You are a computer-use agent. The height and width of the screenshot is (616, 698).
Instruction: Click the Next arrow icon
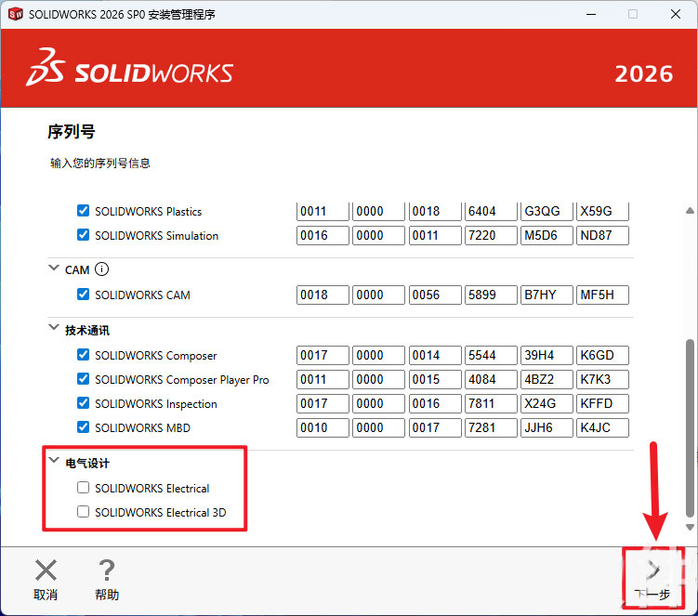tap(653, 569)
